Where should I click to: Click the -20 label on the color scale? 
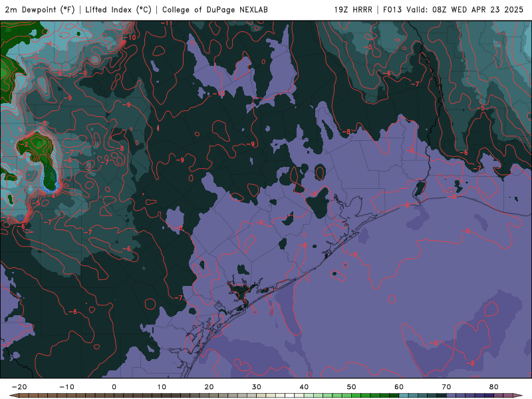pos(19,387)
